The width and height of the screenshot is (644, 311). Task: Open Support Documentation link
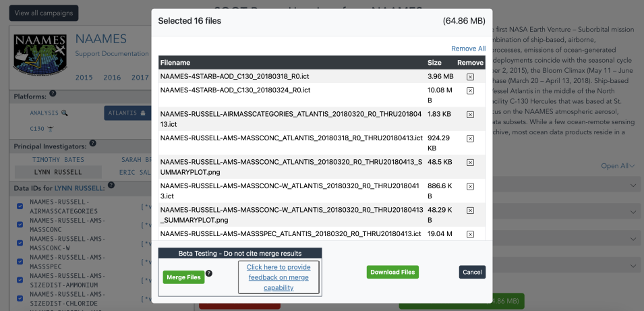(x=112, y=54)
